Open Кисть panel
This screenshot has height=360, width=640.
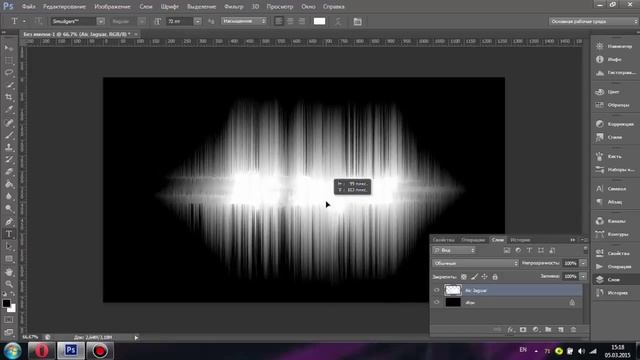coord(615,156)
